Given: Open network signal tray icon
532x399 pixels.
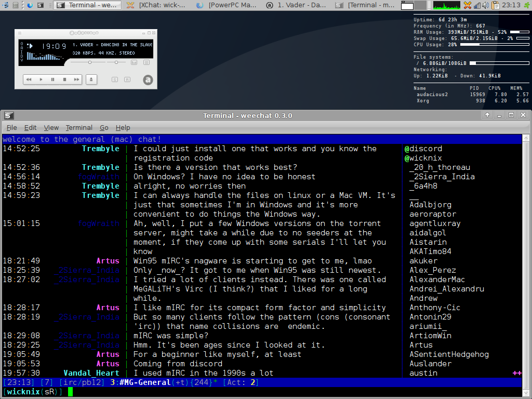Looking at the screenshot, I should tap(477, 5).
